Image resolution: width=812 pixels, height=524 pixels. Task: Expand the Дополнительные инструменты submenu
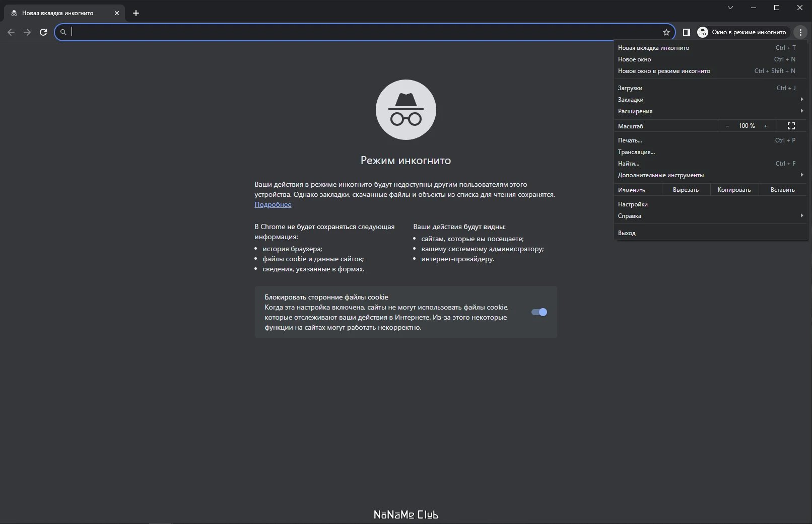click(x=711, y=175)
